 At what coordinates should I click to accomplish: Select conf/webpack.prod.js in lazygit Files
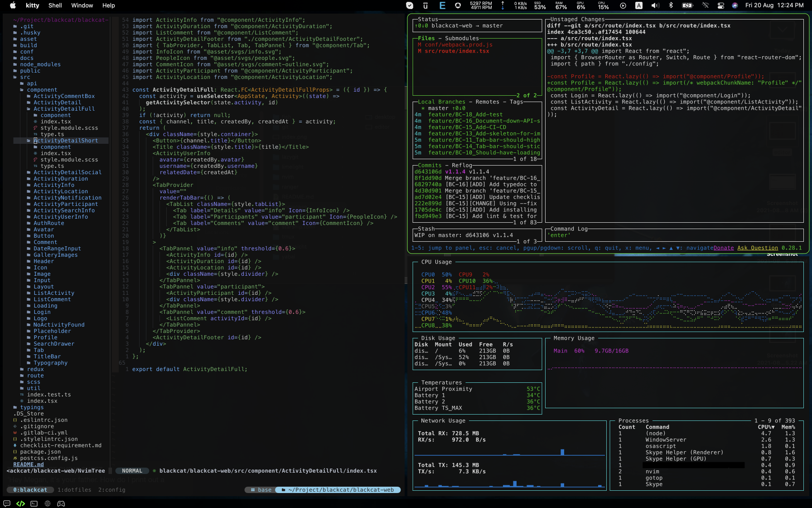455,45
